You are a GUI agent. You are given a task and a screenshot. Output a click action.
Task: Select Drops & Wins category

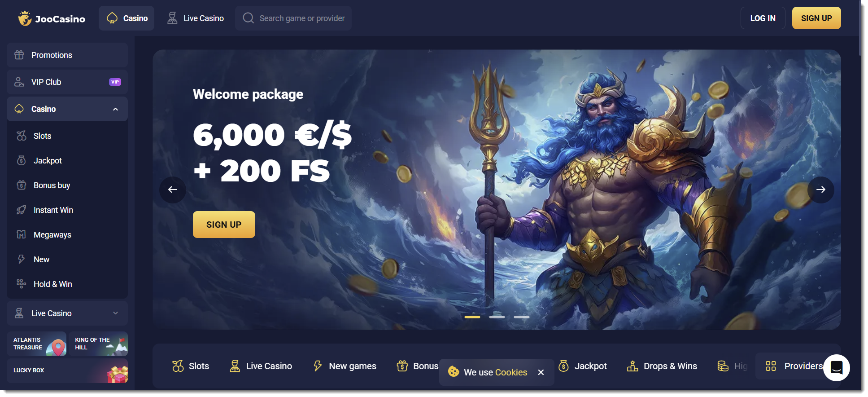pos(662,366)
